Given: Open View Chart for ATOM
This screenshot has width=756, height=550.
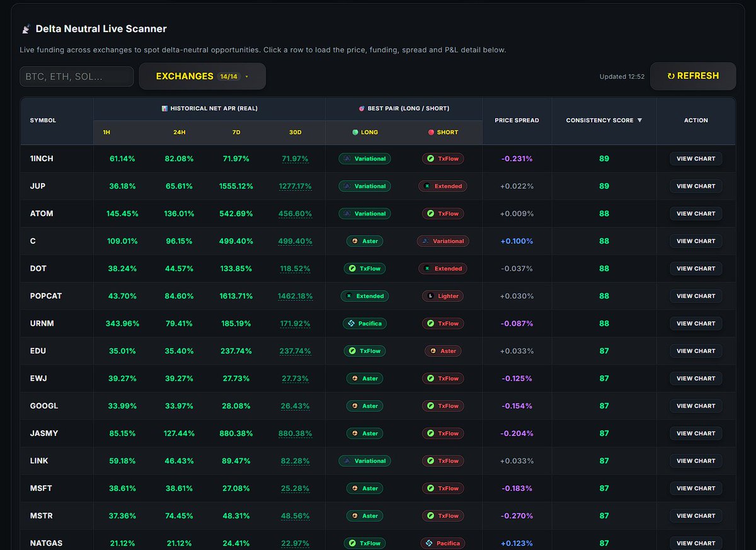Looking at the screenshot, I should click(696, 214).
